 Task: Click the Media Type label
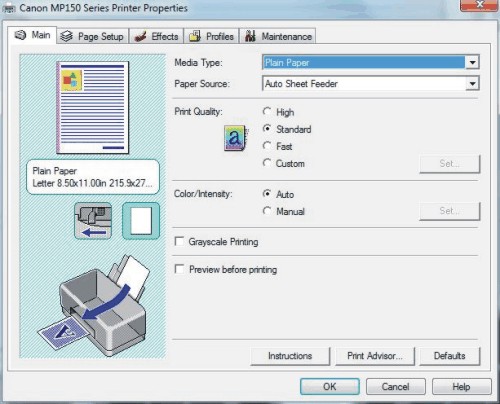tap(198, 62)
